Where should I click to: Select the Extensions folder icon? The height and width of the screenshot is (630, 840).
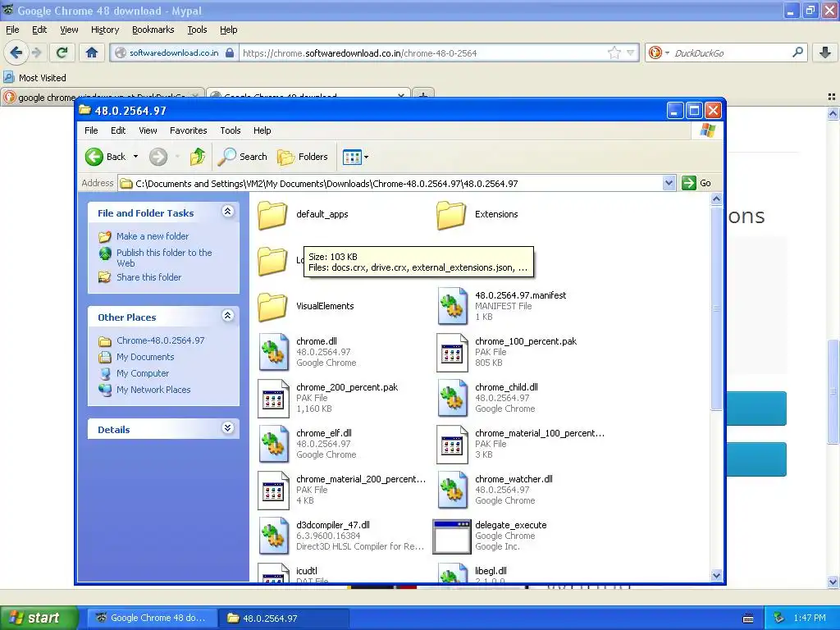click(x=451, y=215)
